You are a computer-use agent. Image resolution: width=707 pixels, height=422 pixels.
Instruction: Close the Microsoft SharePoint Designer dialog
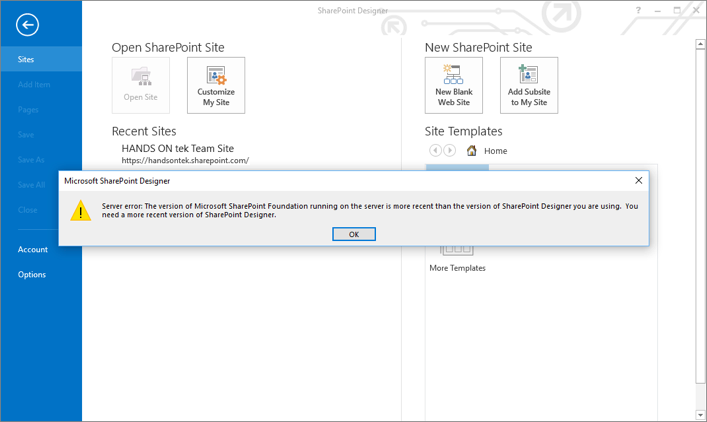coord(638,180)
